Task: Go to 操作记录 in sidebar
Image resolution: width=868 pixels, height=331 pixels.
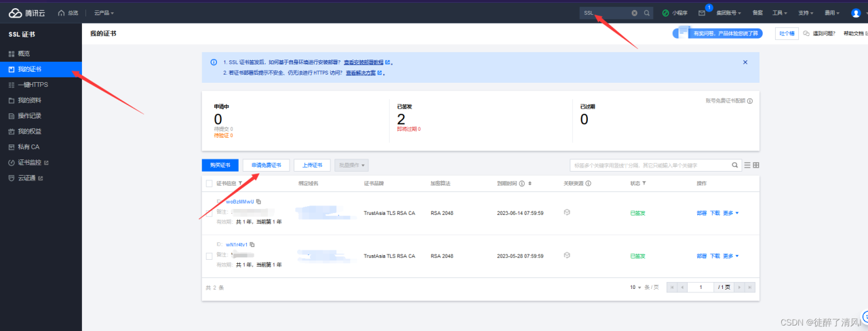Action: coord(29,116)
